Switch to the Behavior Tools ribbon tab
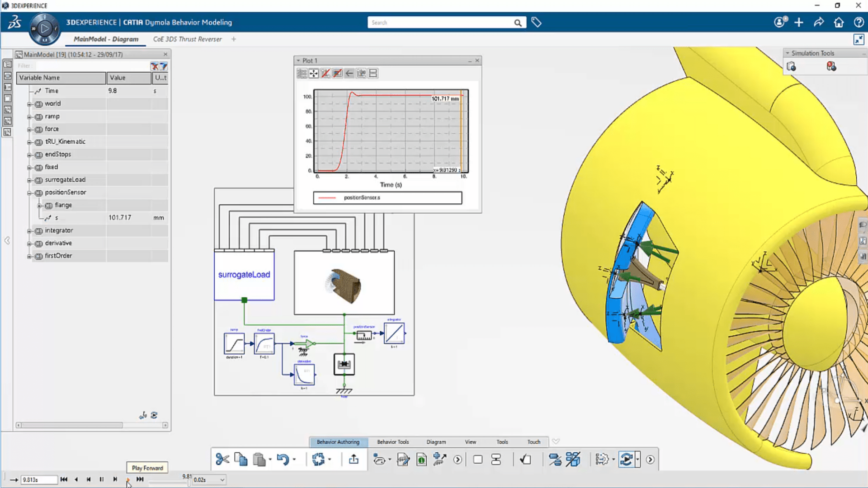The image size is (868, 488). pyautogui.click(x=392, y=442)
